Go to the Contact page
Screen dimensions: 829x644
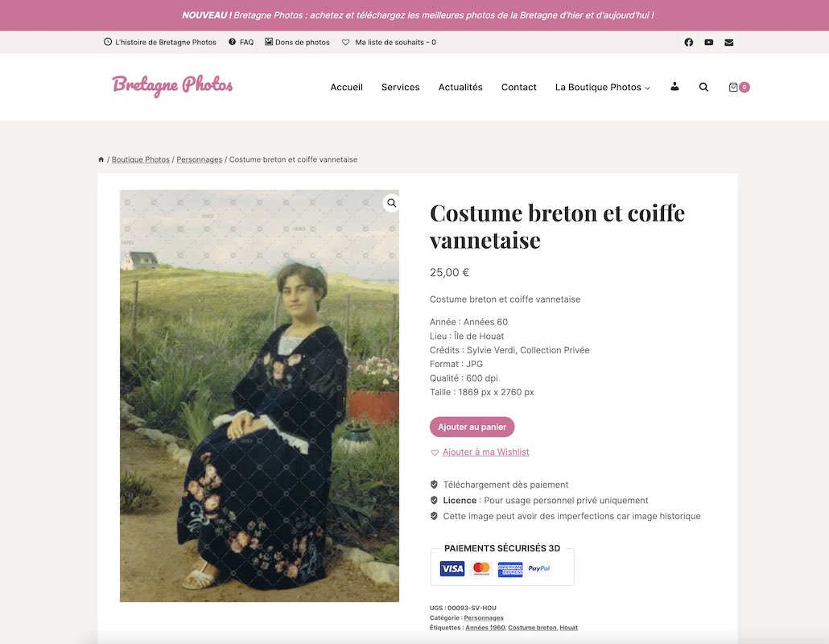click(518, 87)
